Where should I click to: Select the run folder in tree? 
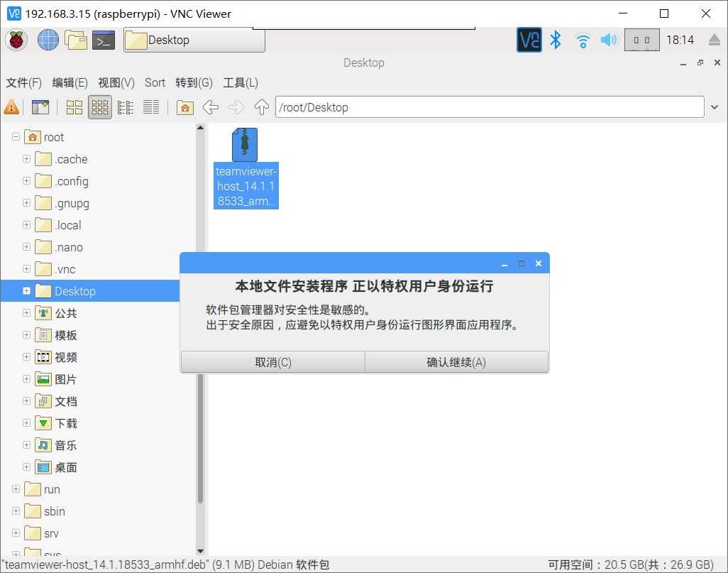pos(43,489)
